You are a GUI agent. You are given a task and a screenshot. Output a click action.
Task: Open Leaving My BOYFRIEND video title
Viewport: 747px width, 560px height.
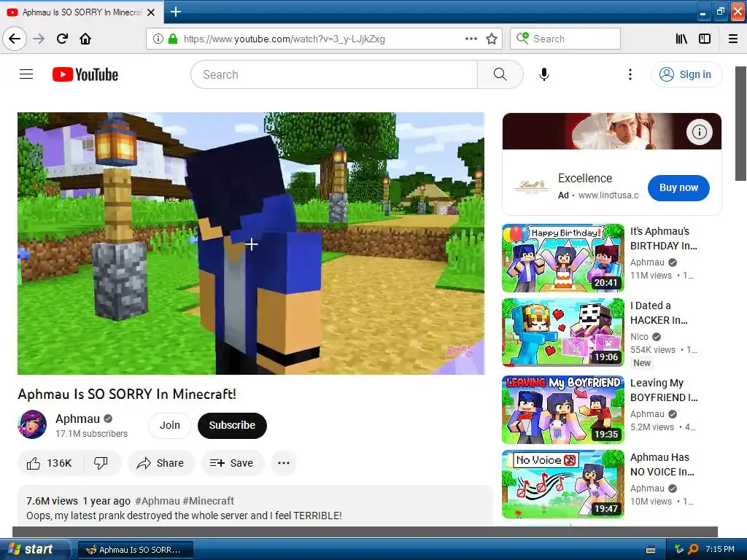[x=664, y=390]
